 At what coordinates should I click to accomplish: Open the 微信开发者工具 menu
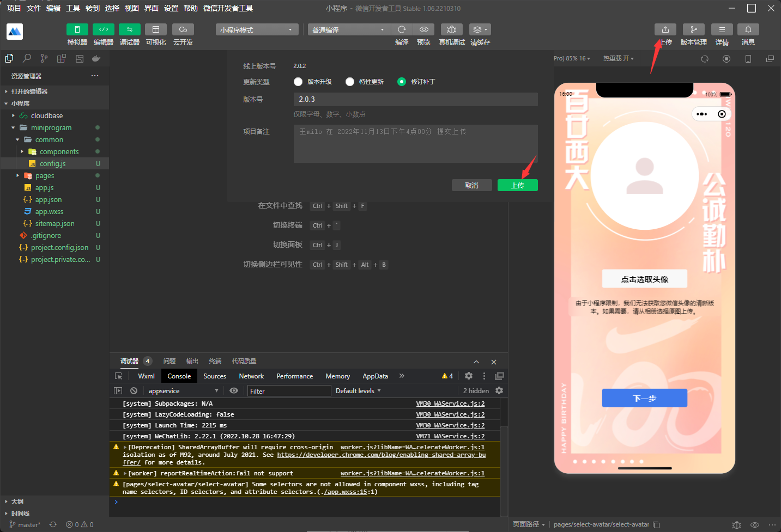[x=228, y=8]
